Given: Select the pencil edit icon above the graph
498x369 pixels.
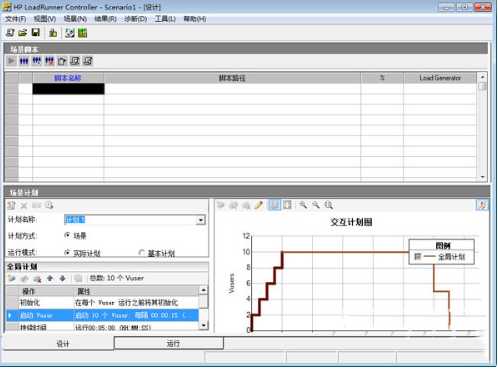Looking at the screenshot, I should [259, 205].
